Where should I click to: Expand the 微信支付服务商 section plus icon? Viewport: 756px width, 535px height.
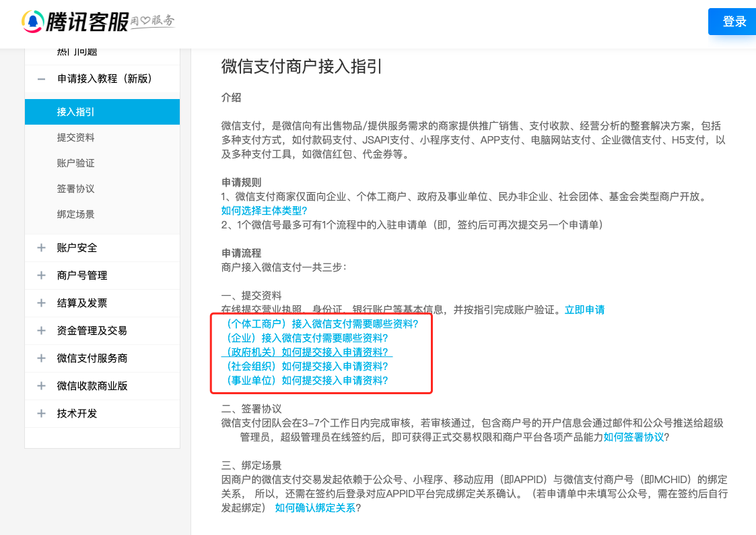click(x=42, y=358)
